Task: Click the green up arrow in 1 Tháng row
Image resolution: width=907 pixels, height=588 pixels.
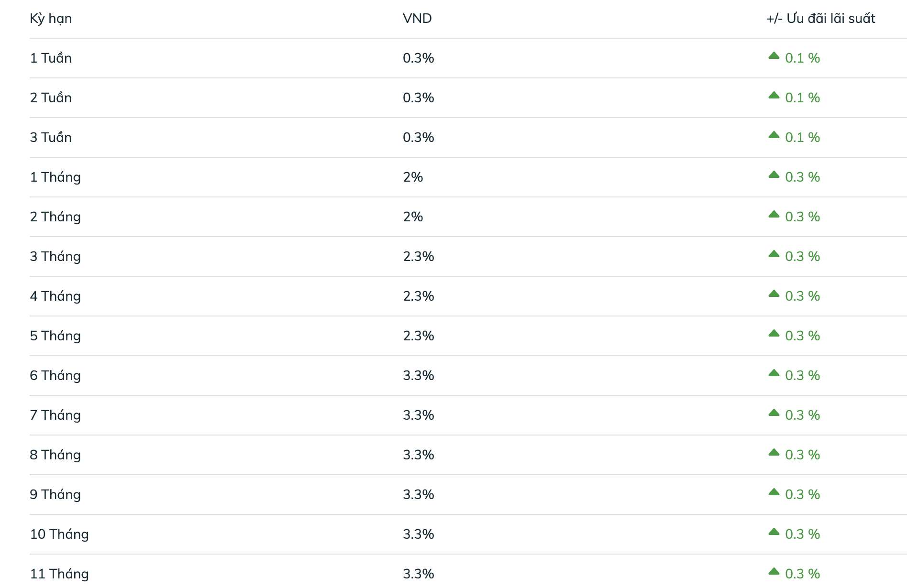Action: click(774, 174)
